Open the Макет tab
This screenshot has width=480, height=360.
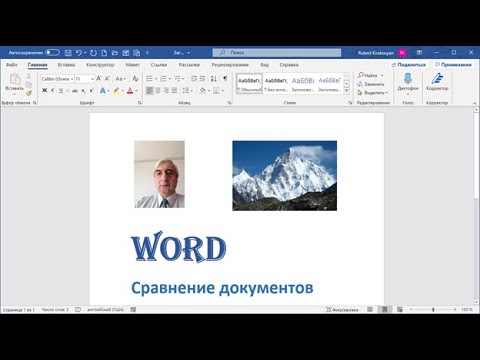click(x=132, y=65)
